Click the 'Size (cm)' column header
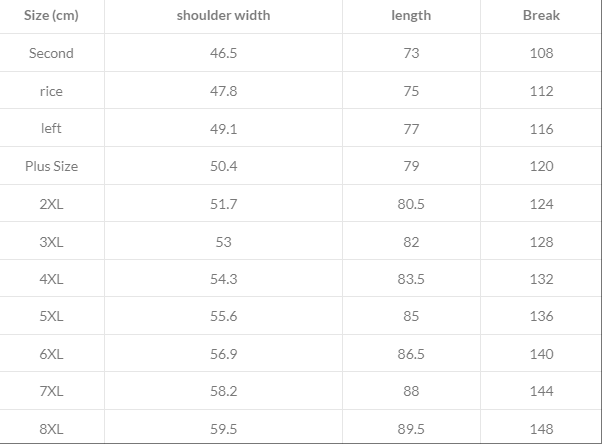The height and width of the screenshot is (444, 602). [51, 16]
